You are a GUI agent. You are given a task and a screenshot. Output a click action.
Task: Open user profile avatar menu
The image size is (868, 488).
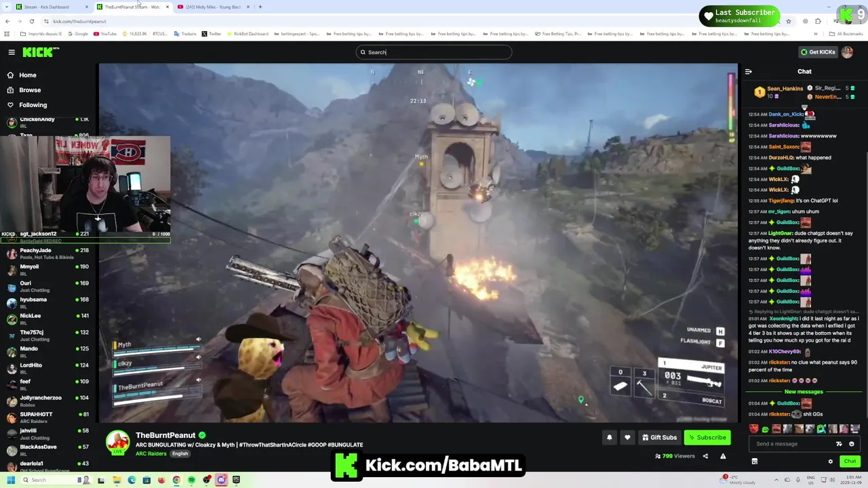pyautogui.click(x=847, y=52)
